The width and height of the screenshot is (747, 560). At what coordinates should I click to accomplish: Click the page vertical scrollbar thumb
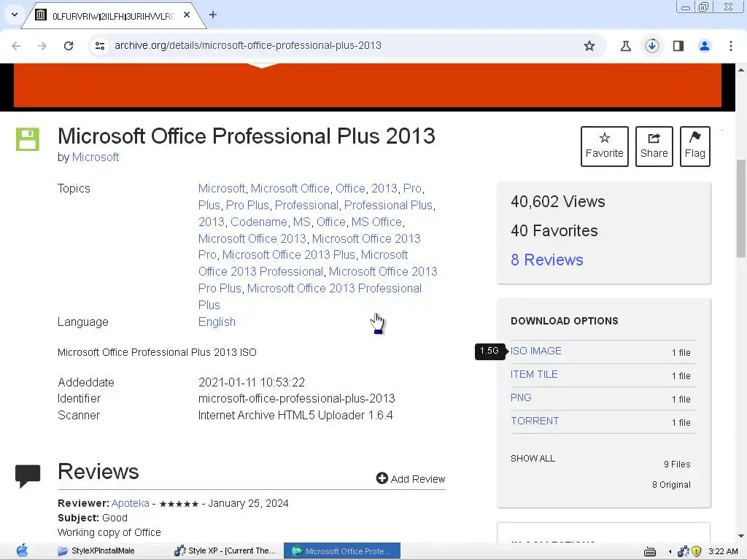pos(741,209)
